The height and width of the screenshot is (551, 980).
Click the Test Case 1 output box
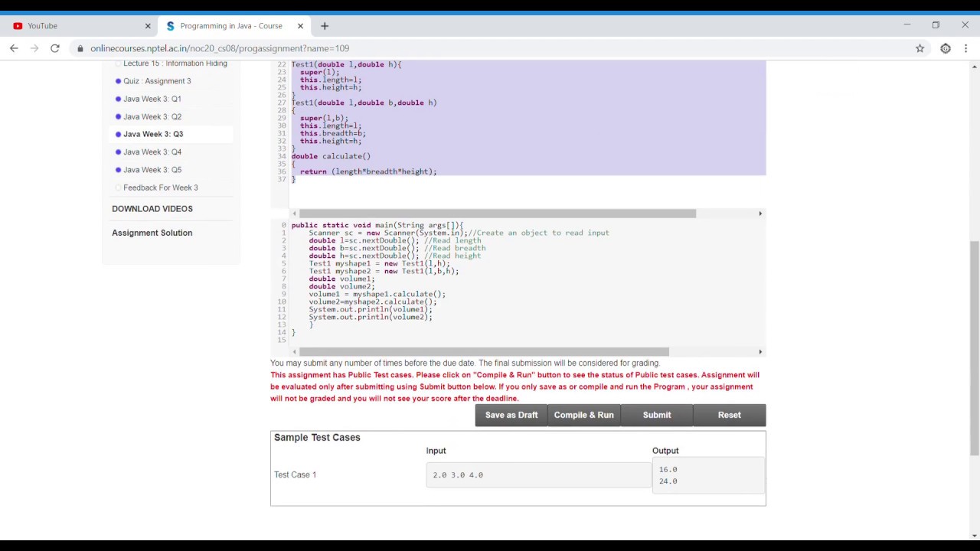[x=708, y=475]
